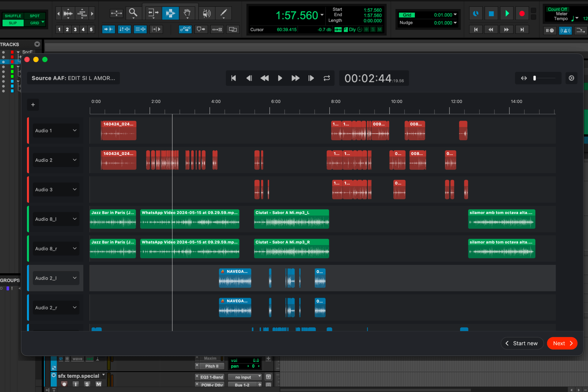
Task: Click the Record button in the transport
Action: coord(522,13)
